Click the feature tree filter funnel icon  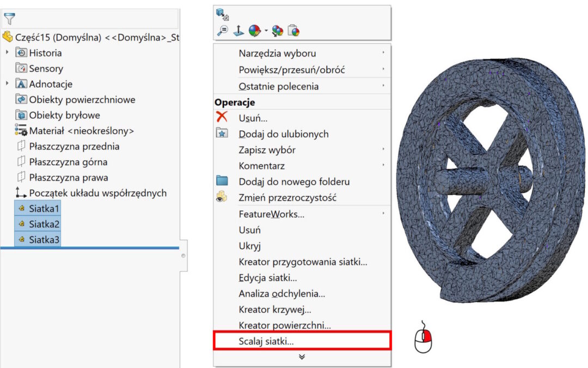[9, 19]
